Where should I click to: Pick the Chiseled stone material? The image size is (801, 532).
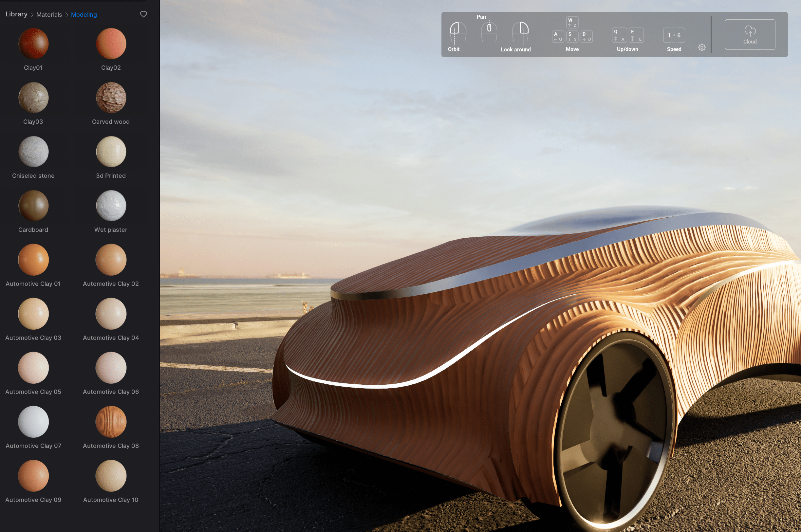point(33,152)
